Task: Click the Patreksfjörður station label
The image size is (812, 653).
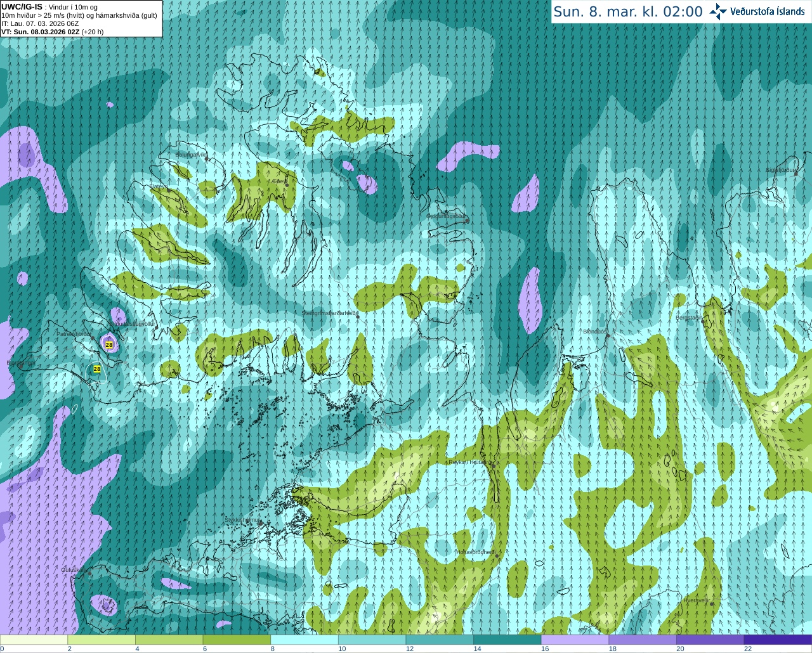Action: [74, 333]
